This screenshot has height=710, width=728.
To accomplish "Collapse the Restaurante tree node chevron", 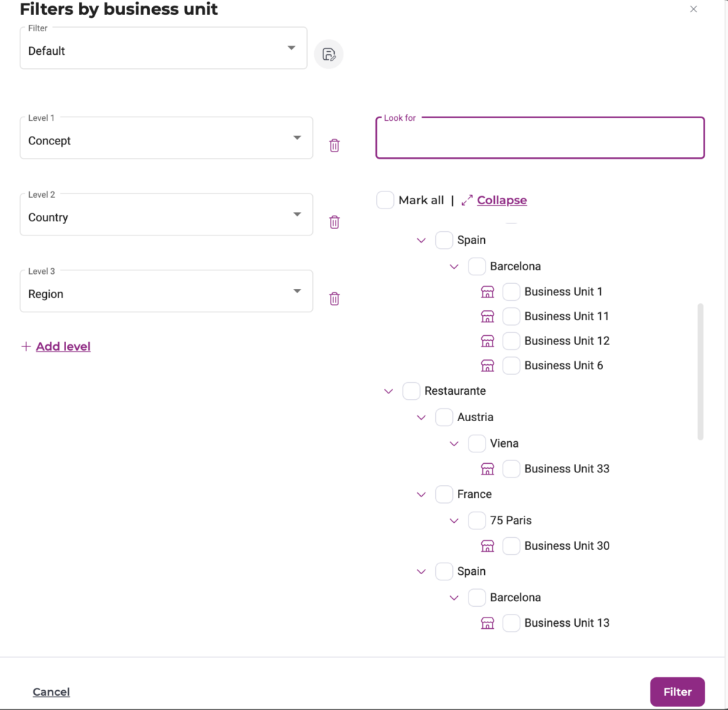I will coord(388,391).
